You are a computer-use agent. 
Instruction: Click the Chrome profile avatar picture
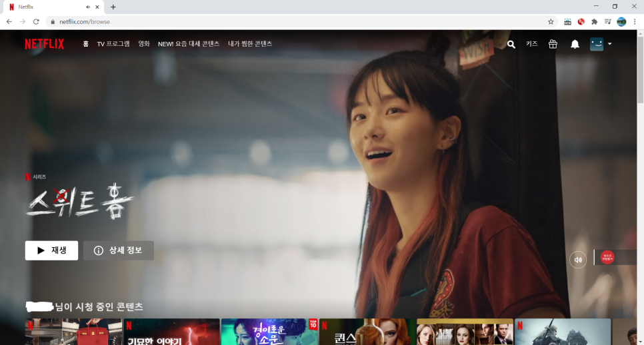click(621, 22)
